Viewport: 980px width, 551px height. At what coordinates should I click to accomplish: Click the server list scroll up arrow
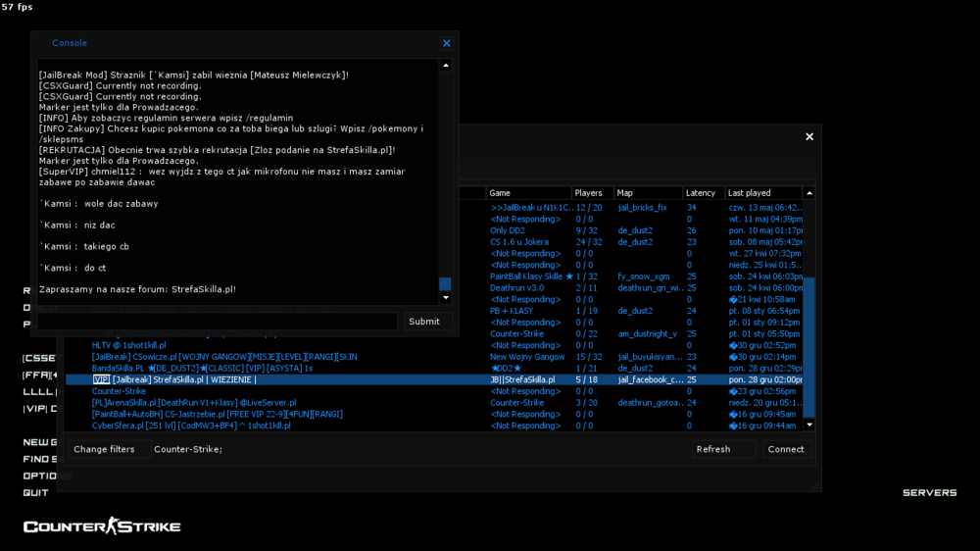click(x=809, y=192)
